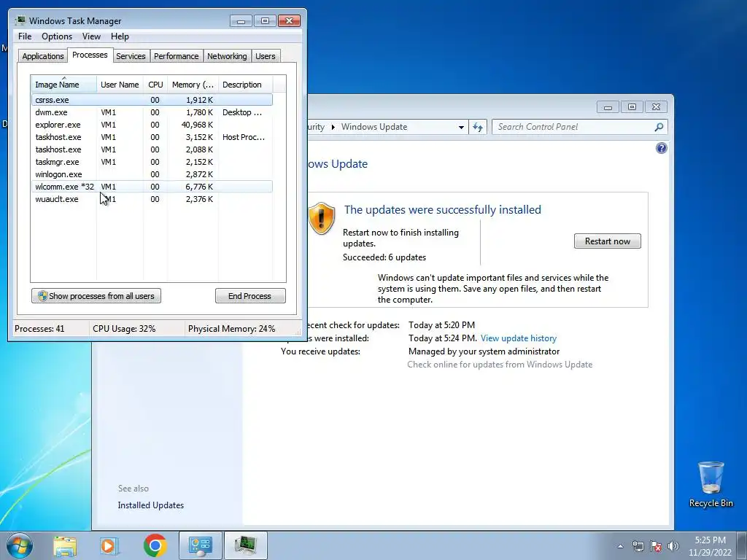747x560 pixels.
Task: Select the Processes tab
Action: point(90,55)
